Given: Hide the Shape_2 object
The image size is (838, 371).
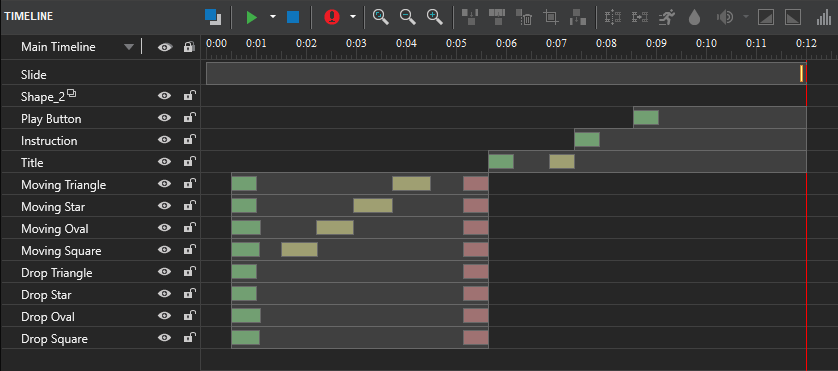Looking at the screenshot, I should 165,96.
